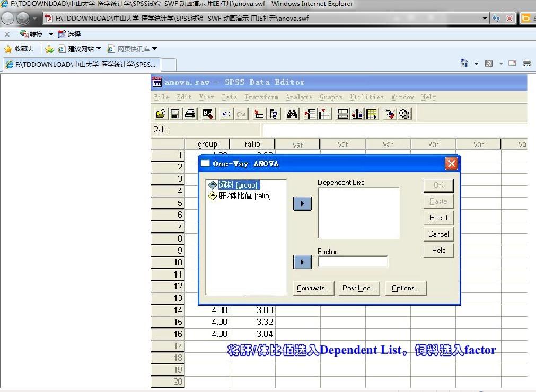This screenshot has height=392, width=536.
Task: Open the Transform menu
Action: [261, 97]
